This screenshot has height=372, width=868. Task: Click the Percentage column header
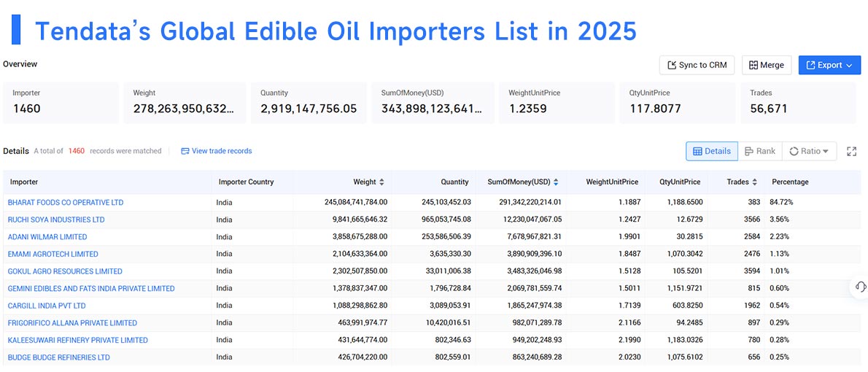(x=790, y=182)
